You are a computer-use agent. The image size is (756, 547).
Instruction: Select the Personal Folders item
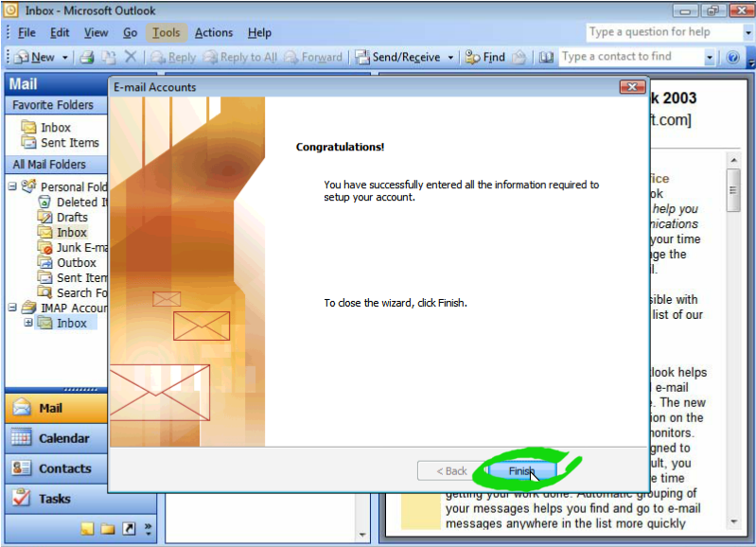point(65,186)
